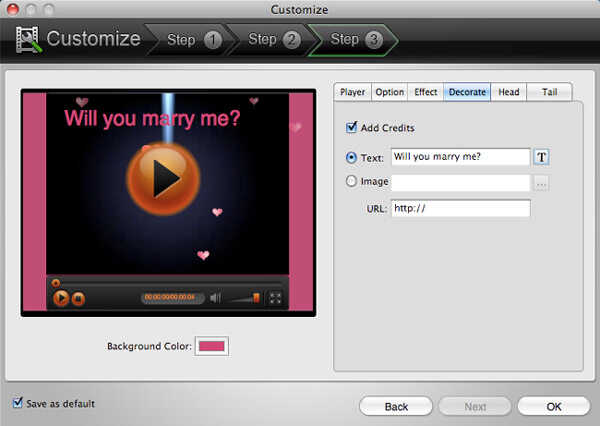Click the Image path input field

tap(461, 183)
